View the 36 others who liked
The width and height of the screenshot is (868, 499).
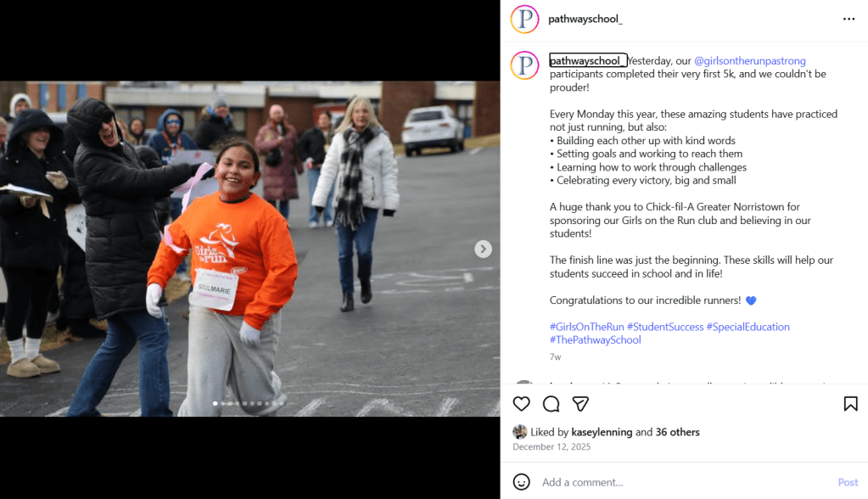point(678,431)
